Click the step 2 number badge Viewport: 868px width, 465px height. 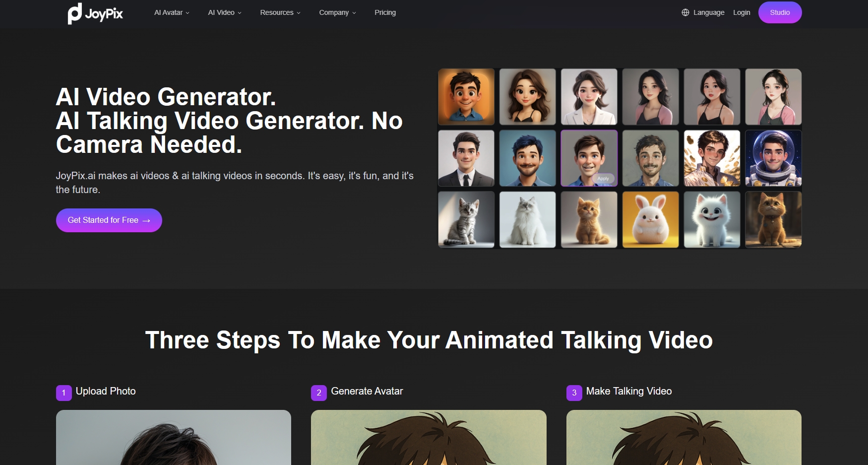319,393
